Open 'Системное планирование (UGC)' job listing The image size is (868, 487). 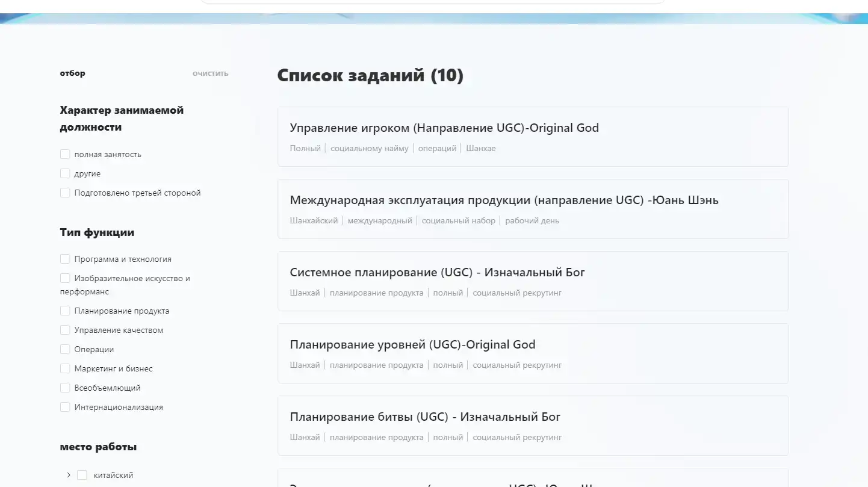[533, 281]
